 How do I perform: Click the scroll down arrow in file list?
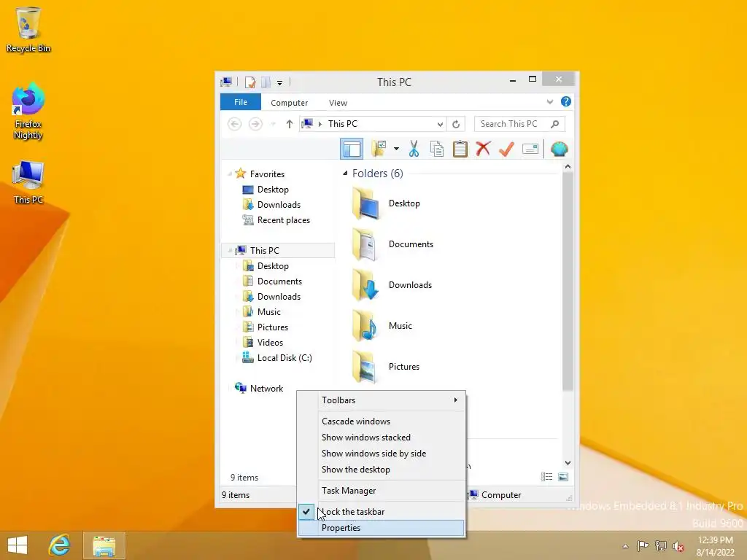pos(568,463)
